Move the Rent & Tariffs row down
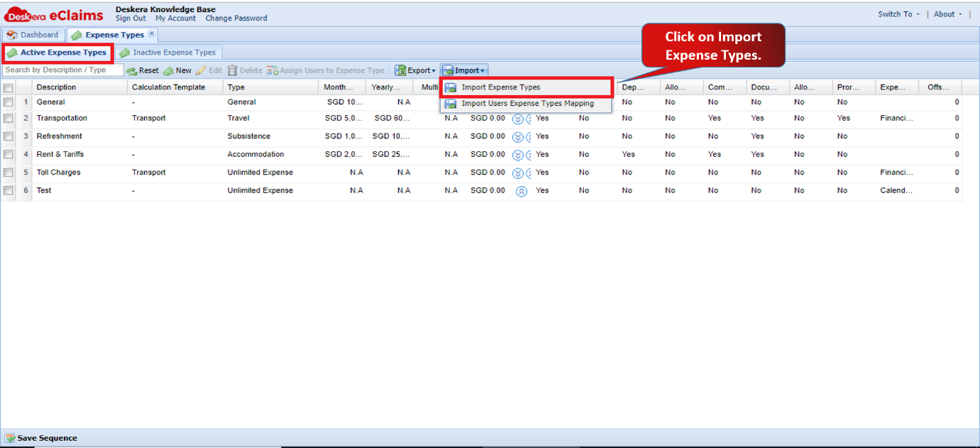Screen dimensions: 980x448 518,155
